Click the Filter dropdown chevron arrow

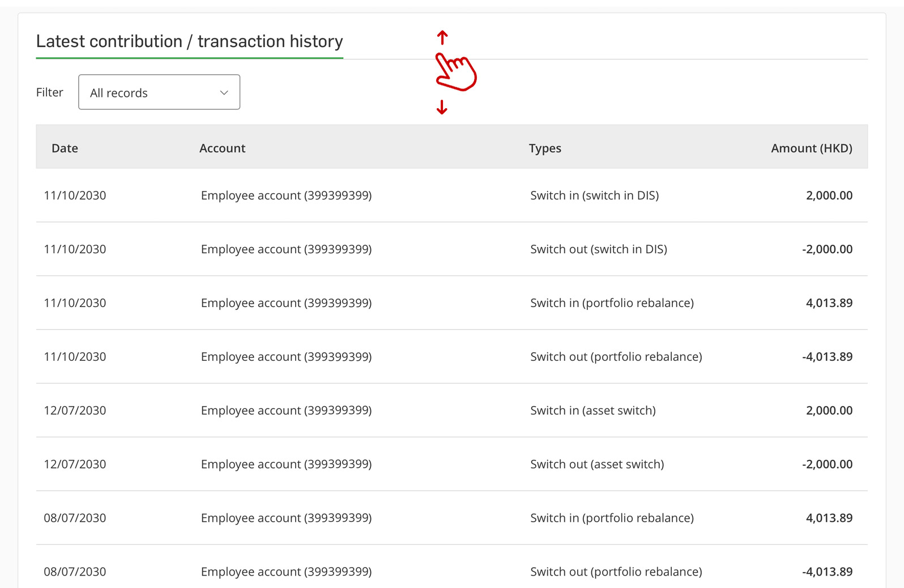tap(224, 92)
